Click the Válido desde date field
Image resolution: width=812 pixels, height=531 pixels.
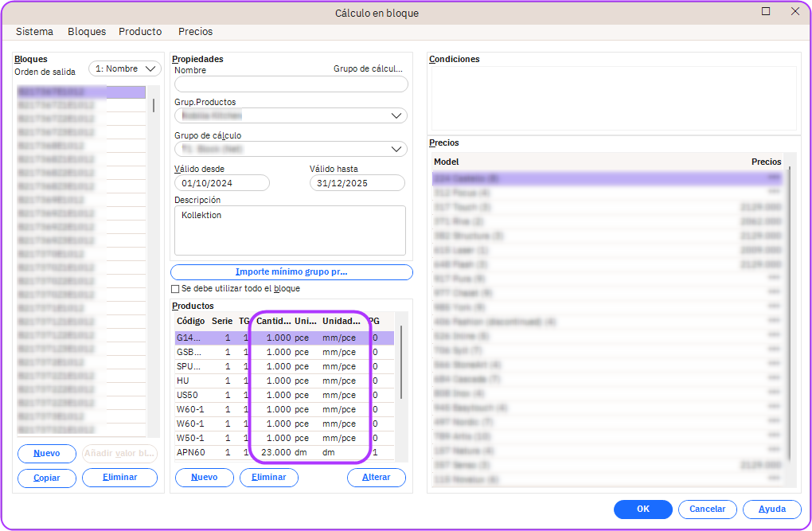[x=221, y=183]
